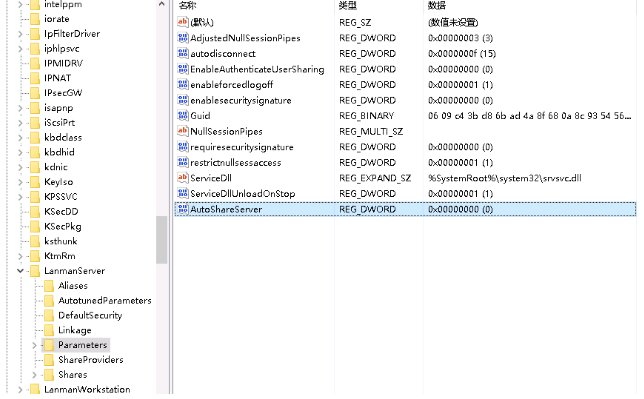Select the AutoShareServer DWORD value icon
The width and height of the screenshot is (644, 399).
click(x=182, y=209)
